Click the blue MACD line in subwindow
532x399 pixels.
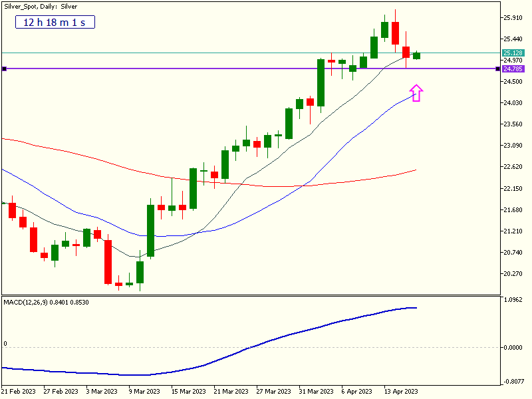click(266, 341)
